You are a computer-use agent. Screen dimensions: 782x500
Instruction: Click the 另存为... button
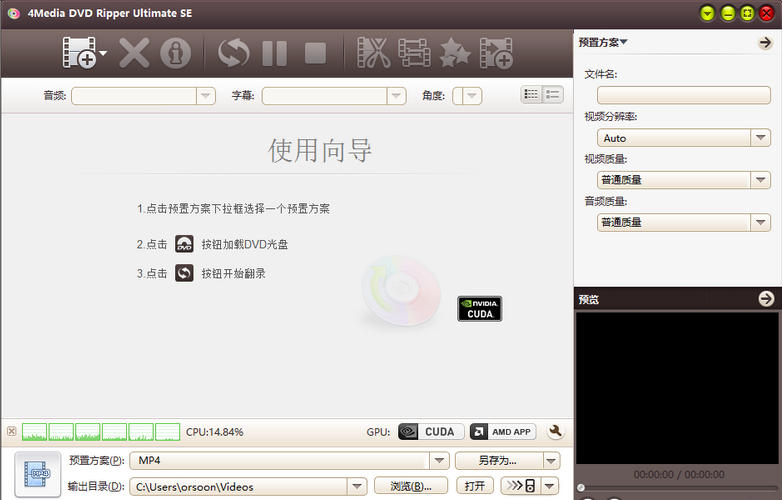498,461
